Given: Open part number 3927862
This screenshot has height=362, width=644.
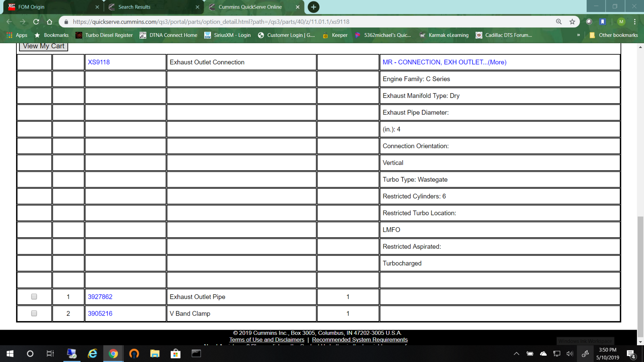Looking at the screenshot, I should 100,297.
